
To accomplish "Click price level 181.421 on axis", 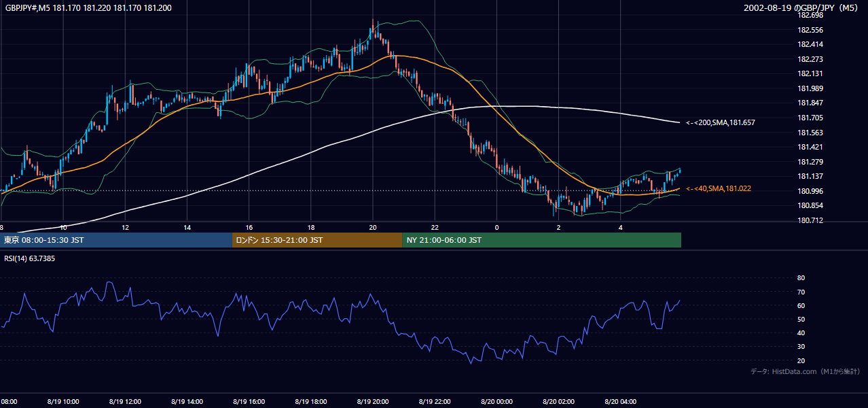I will [810, 147].
